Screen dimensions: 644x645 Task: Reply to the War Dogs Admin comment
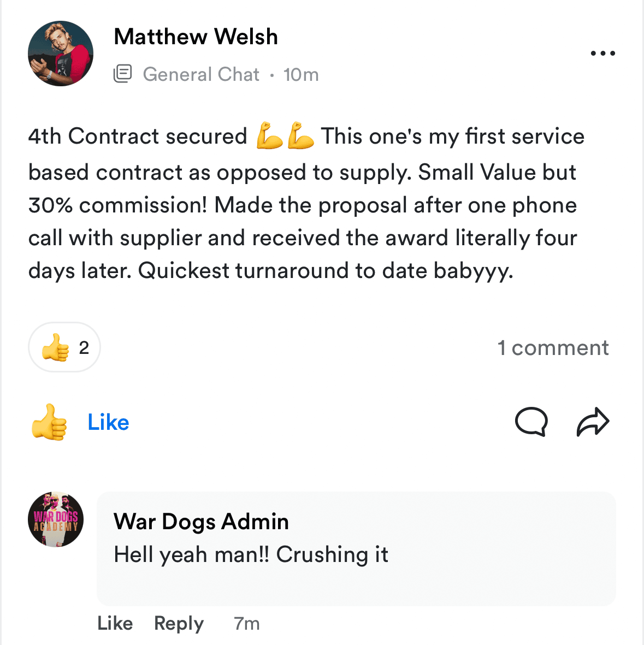pos(179,624)
